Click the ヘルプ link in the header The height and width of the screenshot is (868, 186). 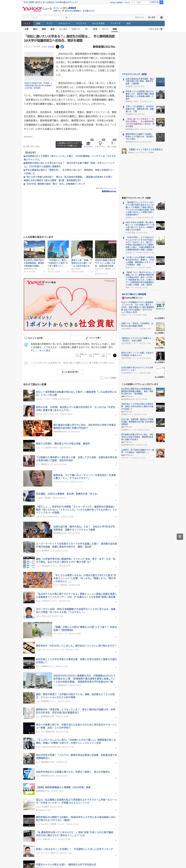[x=127, y=2]
